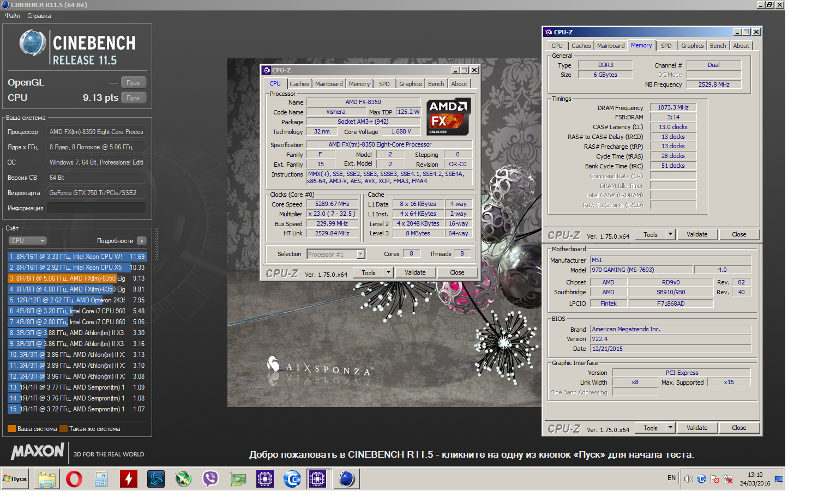Switch to Caches tab in CPU-Z processor window
818x504 pixels.
point(299,84)
